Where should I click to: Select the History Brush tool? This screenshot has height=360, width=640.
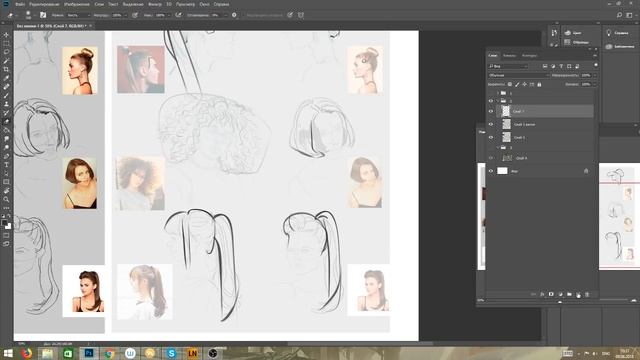6,113
